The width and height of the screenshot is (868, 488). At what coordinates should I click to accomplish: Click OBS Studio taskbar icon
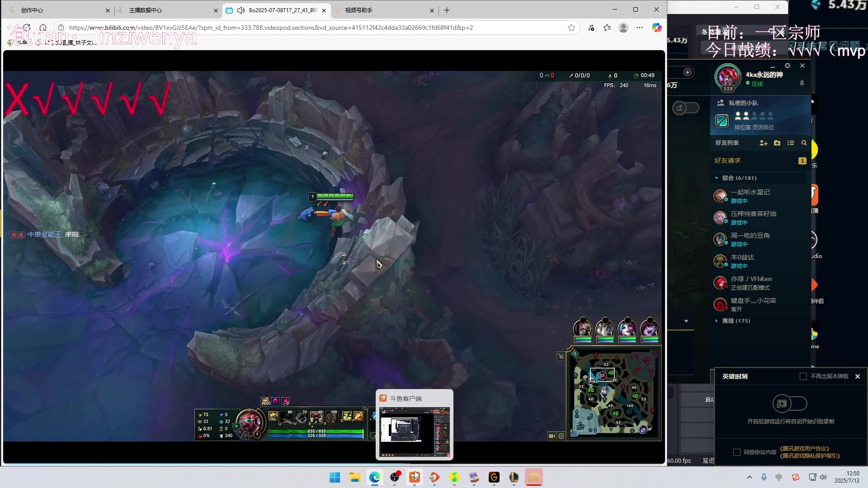395,477
